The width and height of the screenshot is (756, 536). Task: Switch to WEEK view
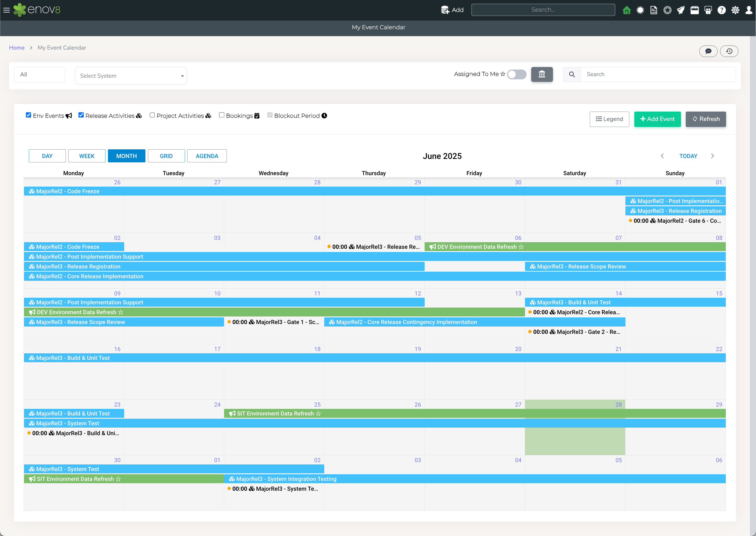(87, 156)
